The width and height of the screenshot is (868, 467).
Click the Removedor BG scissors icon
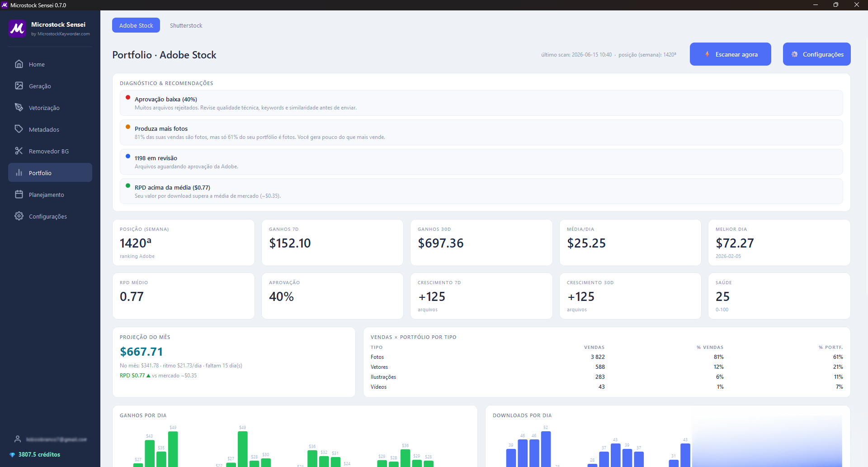pyautogui.click(x=19, y=151)
